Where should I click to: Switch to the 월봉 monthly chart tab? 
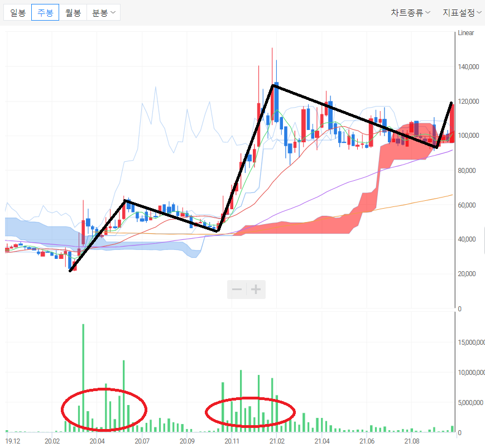tap(73, 13)
